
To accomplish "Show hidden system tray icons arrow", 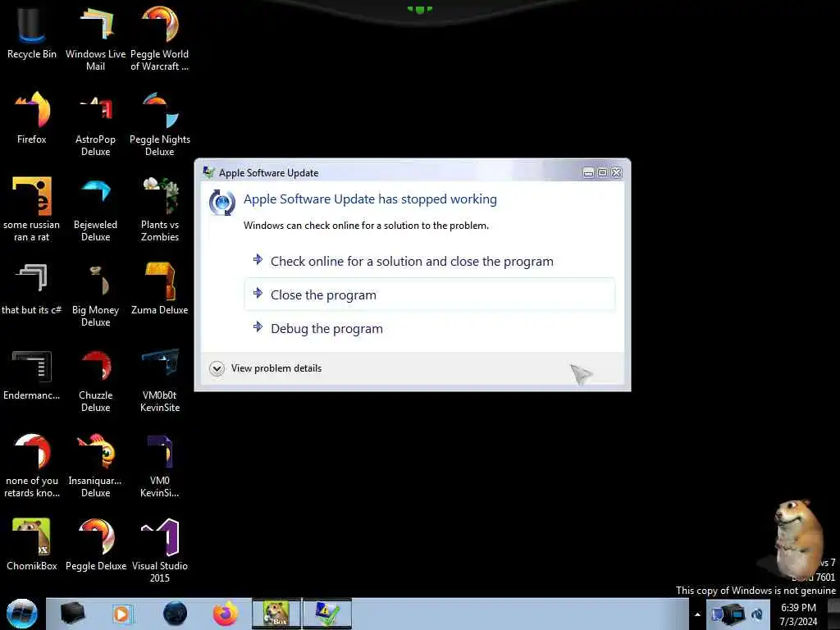I will pyautogui.click(x=697, y=614).
